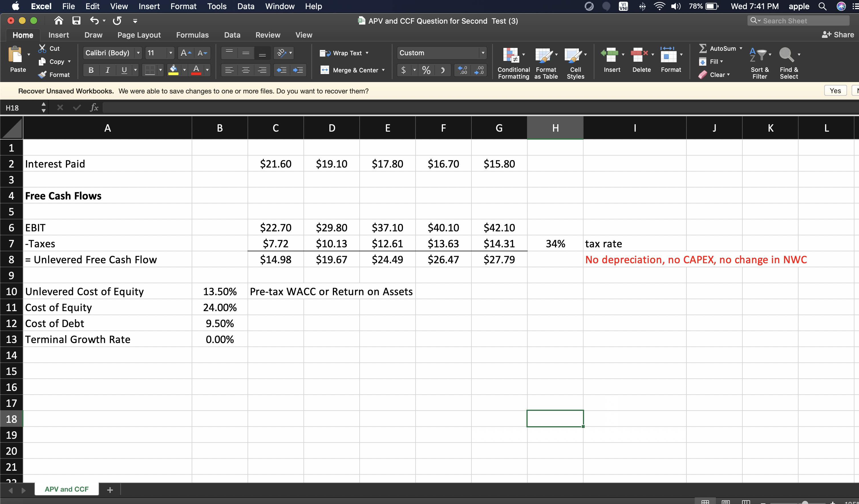Click the Increase Decimal icon
Image resolution: width=859 pixels, height=504 pixels.
click(x=462, y=70)
